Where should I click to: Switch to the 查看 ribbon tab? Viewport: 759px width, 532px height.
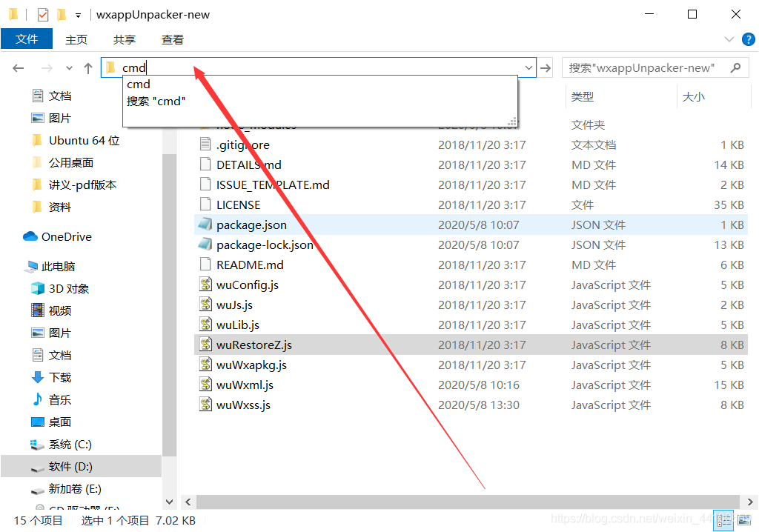(172, 40)
